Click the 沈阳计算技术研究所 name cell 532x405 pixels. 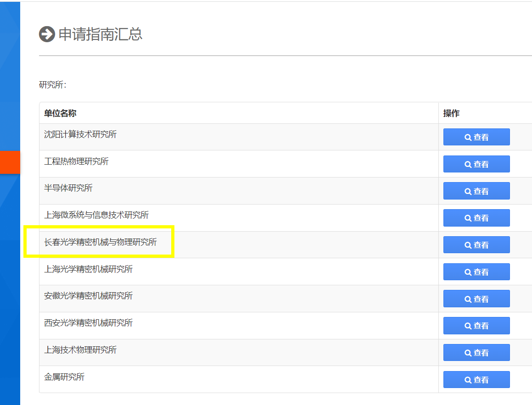tap(80, 134)
